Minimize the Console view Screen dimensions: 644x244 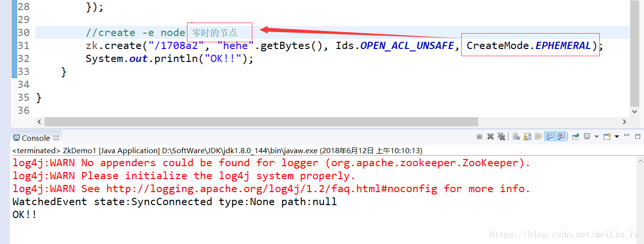627,135
